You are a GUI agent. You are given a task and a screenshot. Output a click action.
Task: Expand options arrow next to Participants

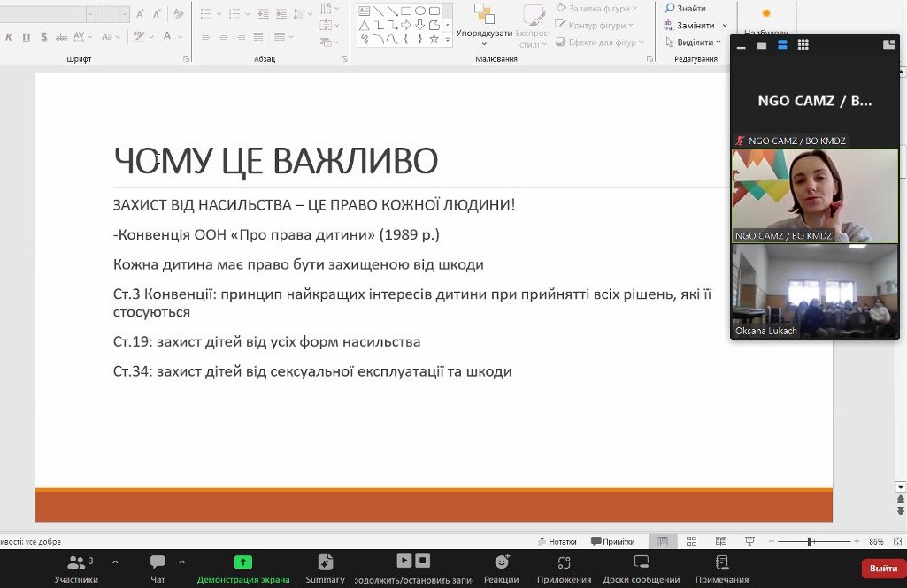click(115, 561)
